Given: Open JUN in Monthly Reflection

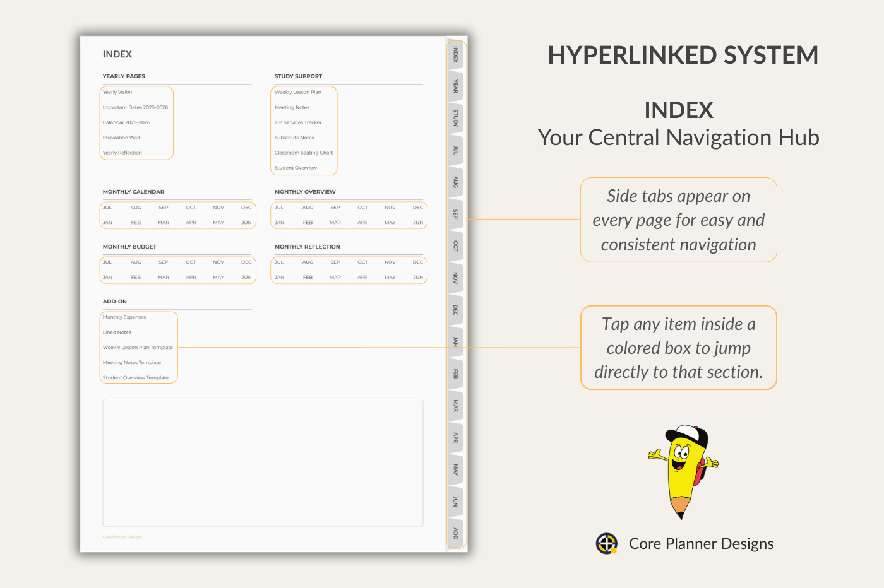Looking at the screenshot, I should tap(417, 278).
